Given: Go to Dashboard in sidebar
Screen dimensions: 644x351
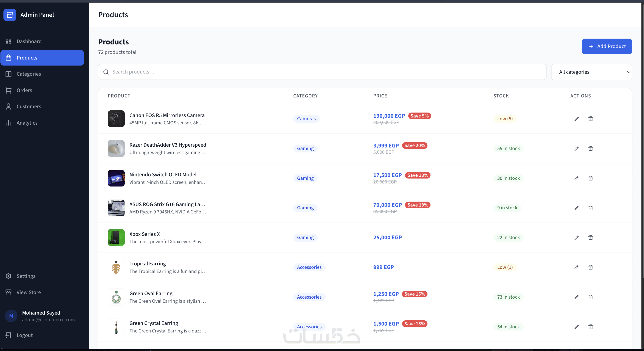Looking at the screenshot, I should tap(42, 41).
